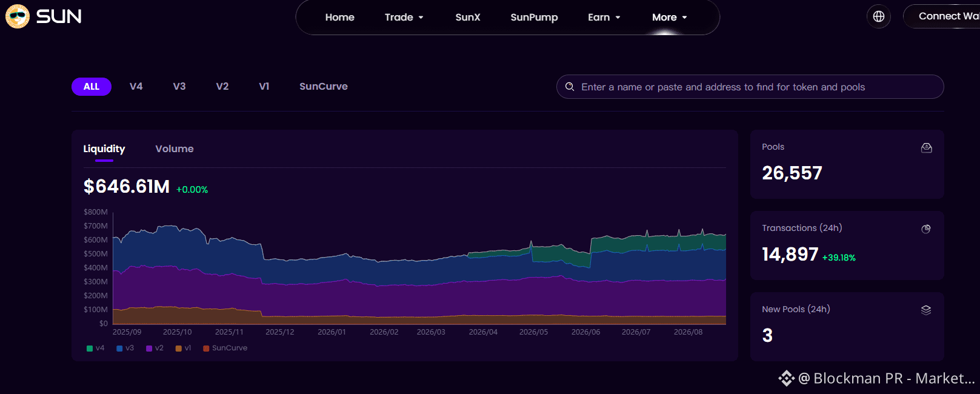Click the 14,897 transactions count

pyautogui.click(x=790, y=255)
